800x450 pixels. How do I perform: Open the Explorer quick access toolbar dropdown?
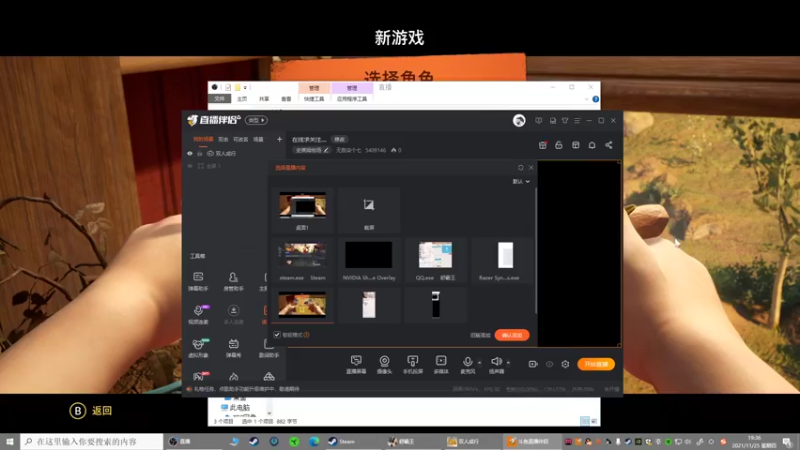pyautogui.click(x=245, y=87)
